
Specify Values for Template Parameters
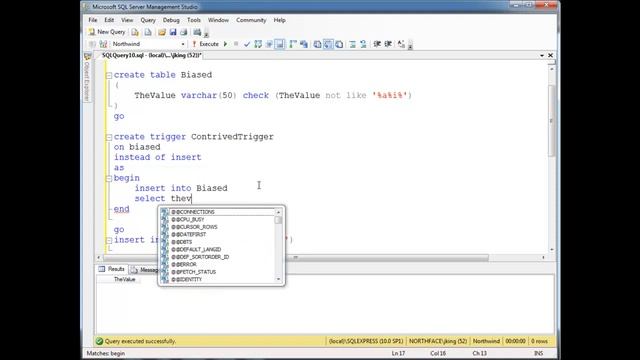(x=401, y=44)
